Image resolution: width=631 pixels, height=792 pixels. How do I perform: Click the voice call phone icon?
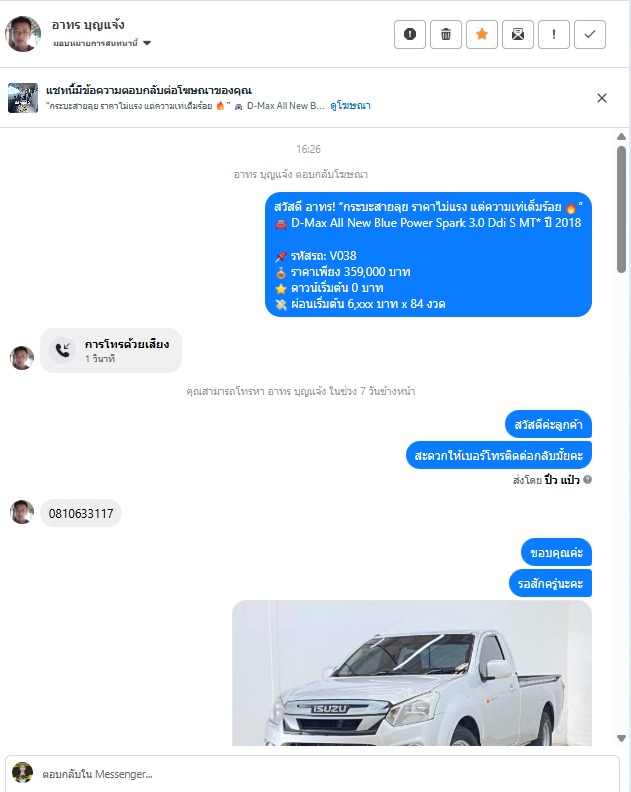(x=63, y=350)
